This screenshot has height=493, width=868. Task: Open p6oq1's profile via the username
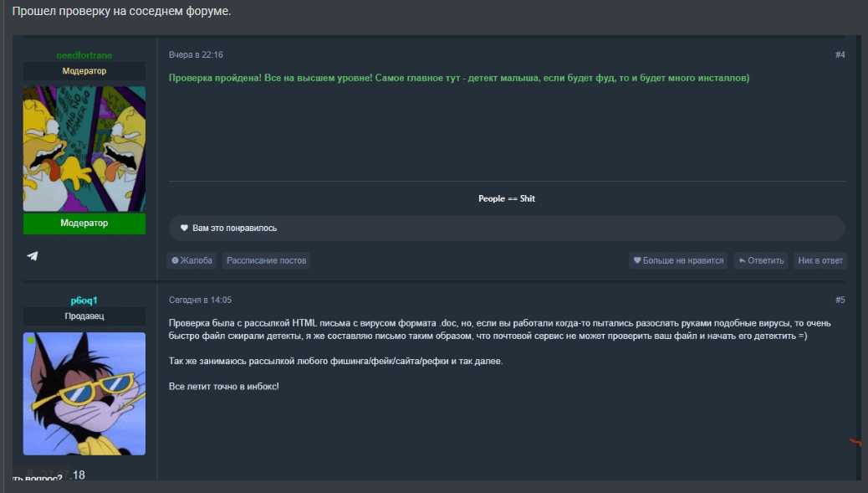tap(84, 300)
